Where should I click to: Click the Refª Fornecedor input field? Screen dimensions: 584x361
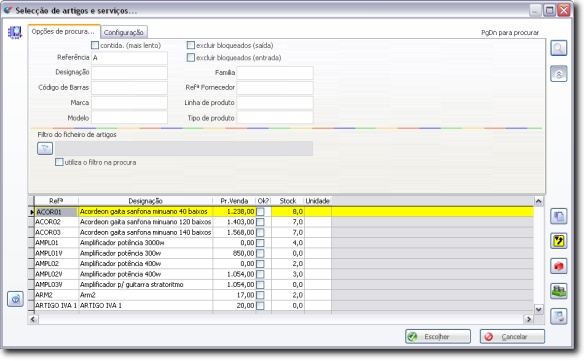[275, 88]
